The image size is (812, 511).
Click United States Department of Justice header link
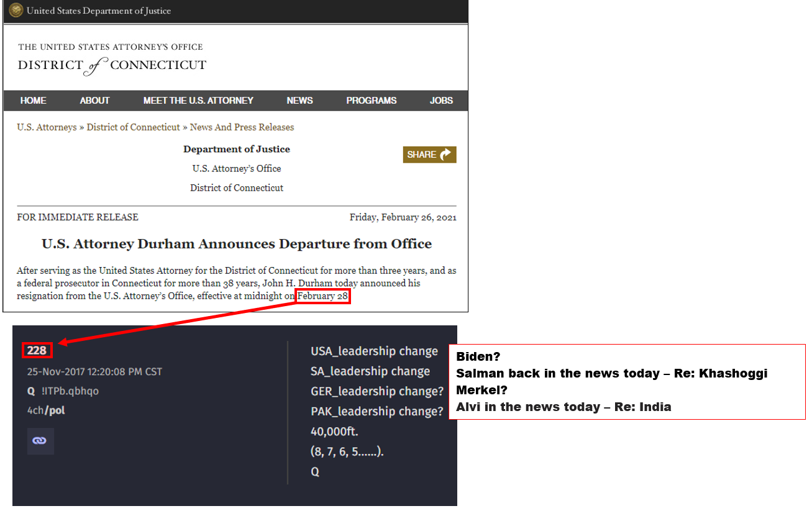pos(99,11)
